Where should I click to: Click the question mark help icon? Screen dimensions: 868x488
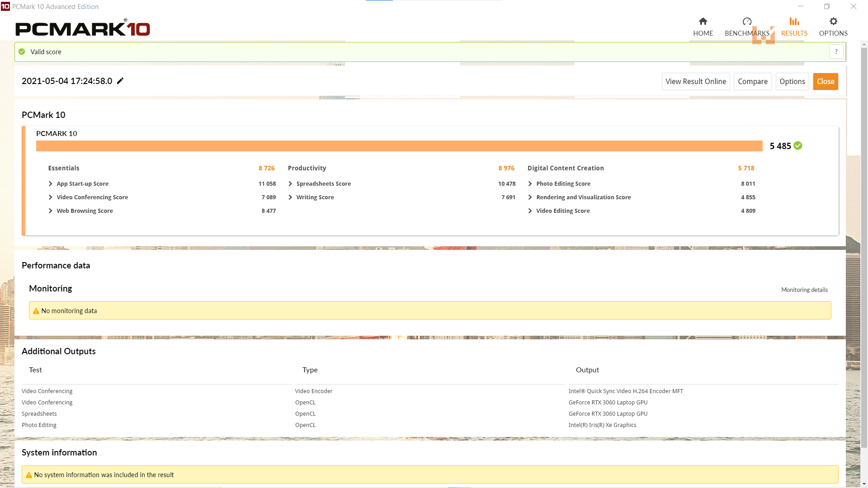click(x=836, y=52)
